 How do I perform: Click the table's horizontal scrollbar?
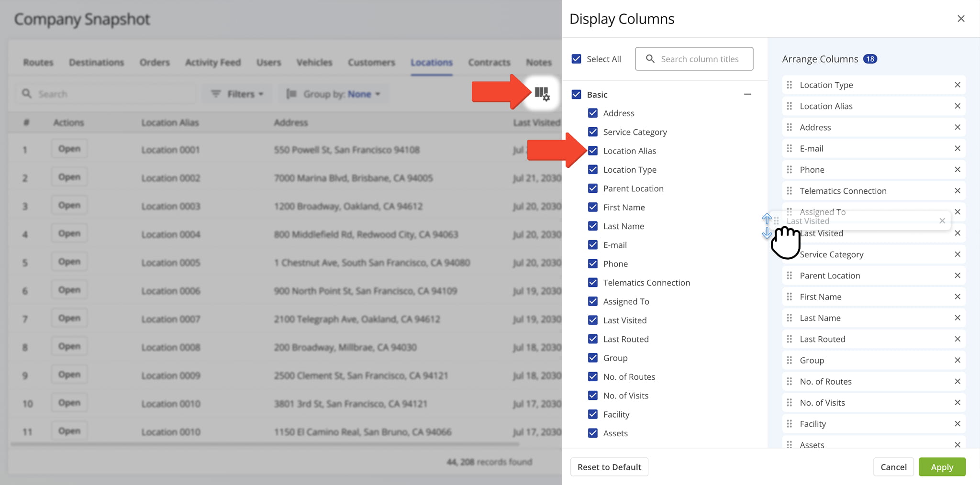tap(265, 444)
